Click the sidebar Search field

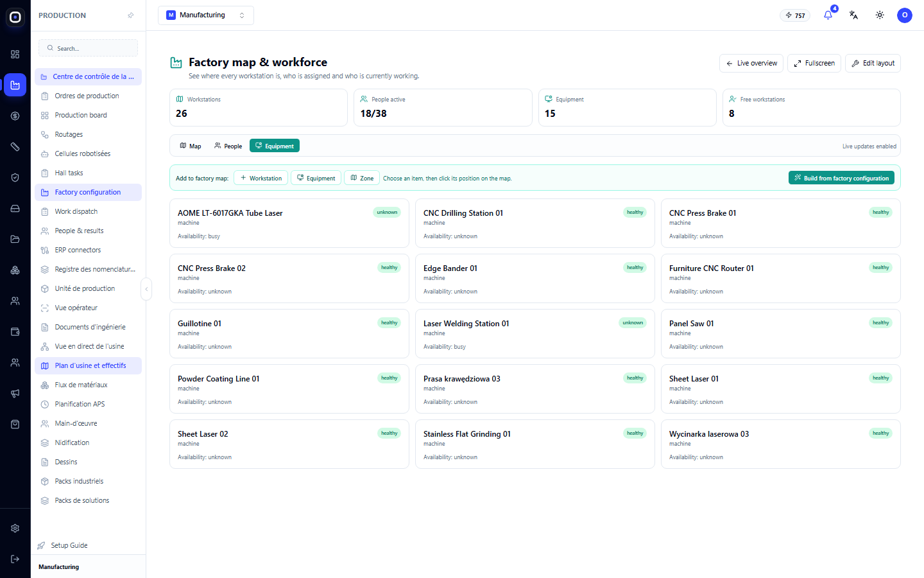point(89,48)
